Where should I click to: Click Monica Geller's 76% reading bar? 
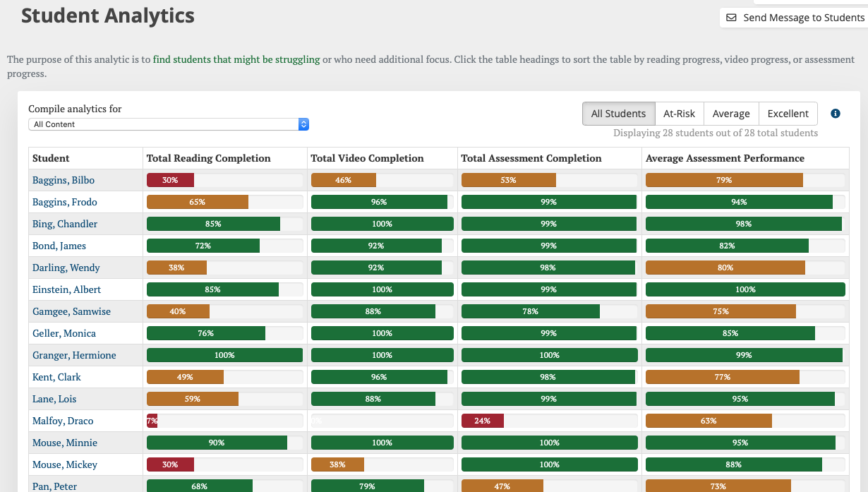[206, 333]
